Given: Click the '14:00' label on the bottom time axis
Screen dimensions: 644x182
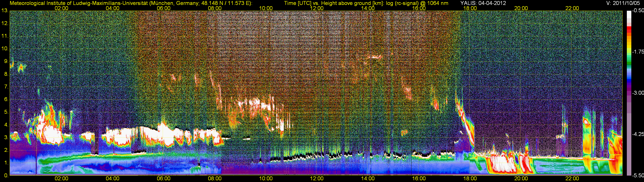Looking at the screenshot, I should 368,179.
